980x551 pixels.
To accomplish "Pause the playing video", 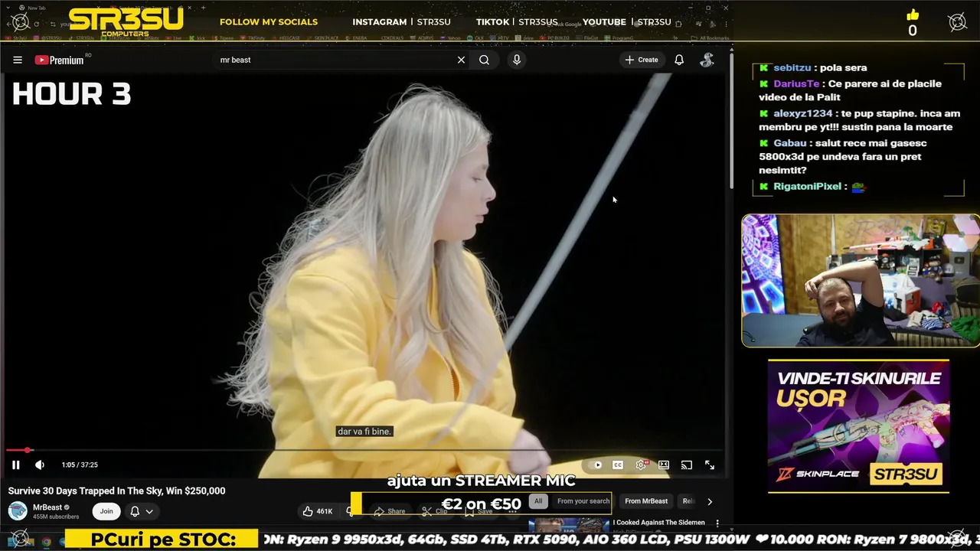I will [15, 465].
